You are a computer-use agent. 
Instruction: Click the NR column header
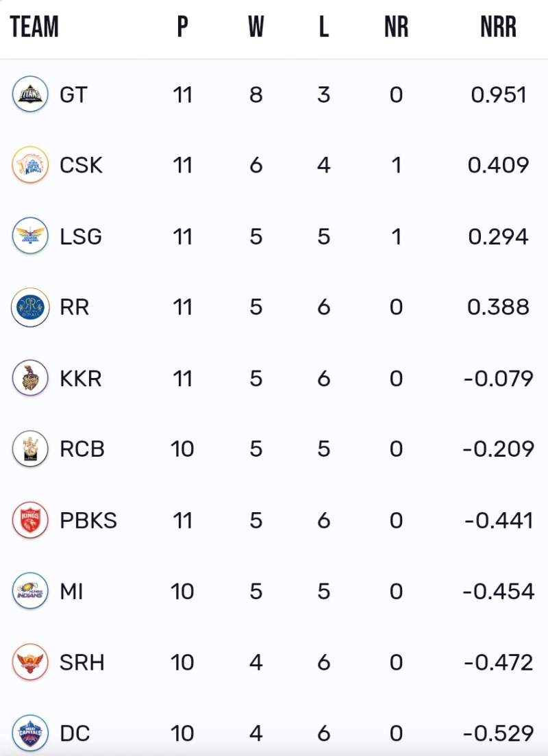(x=396, y=27)
